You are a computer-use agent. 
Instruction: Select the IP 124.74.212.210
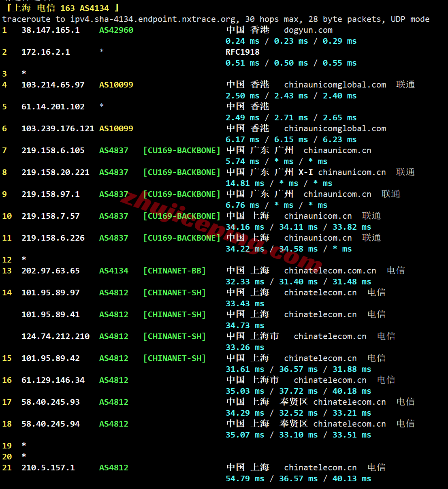pyautogui.click(x=55, y=336)
